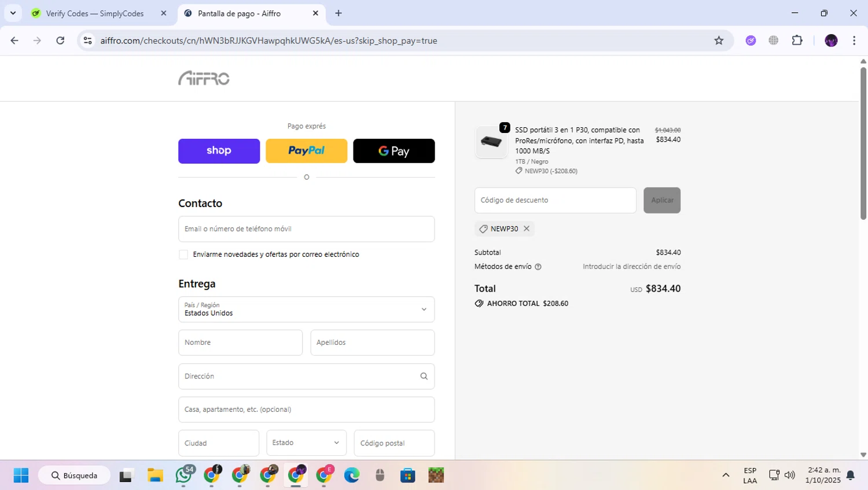Image resolution: width=868 pixels, height=490 pixels.
Task: Reload the checkout page
Action: [60, 40]
